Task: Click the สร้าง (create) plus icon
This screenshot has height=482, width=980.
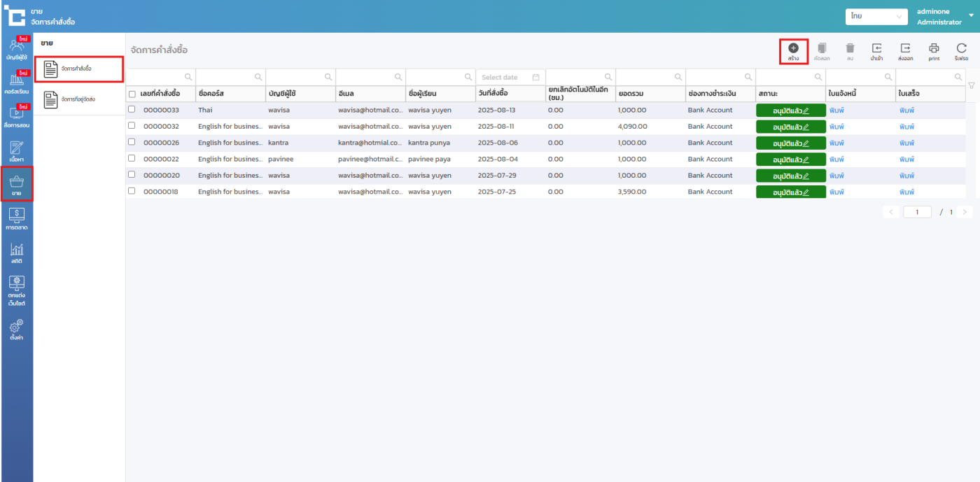Action: pos(793,49)
